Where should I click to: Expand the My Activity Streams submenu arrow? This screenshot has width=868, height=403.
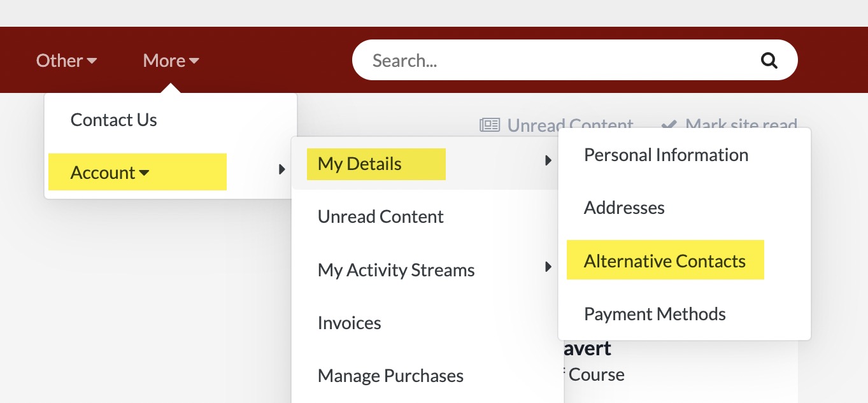(x=548, y=267)
